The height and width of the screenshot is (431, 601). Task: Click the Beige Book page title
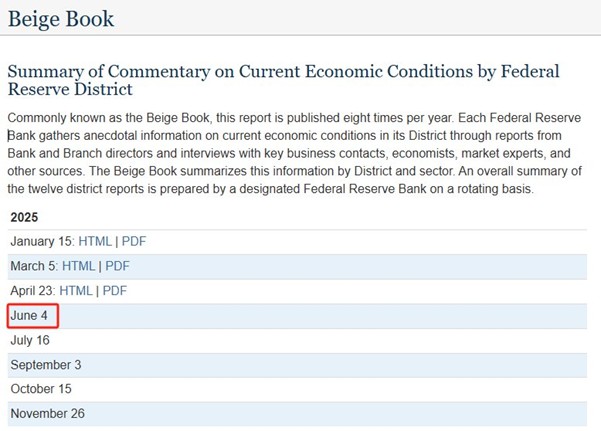60,18
